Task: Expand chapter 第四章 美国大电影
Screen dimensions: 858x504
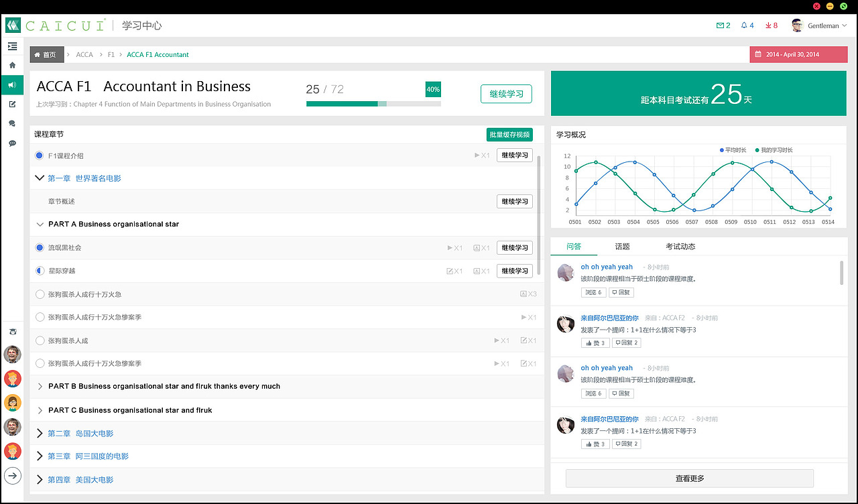Action: pos(40,480)
